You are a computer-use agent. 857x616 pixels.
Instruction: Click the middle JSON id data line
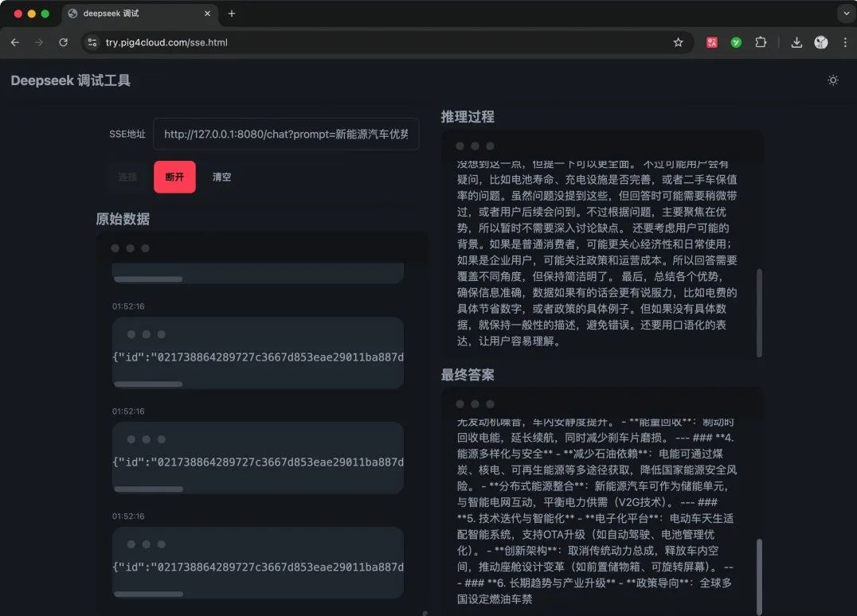coord(258,462)
